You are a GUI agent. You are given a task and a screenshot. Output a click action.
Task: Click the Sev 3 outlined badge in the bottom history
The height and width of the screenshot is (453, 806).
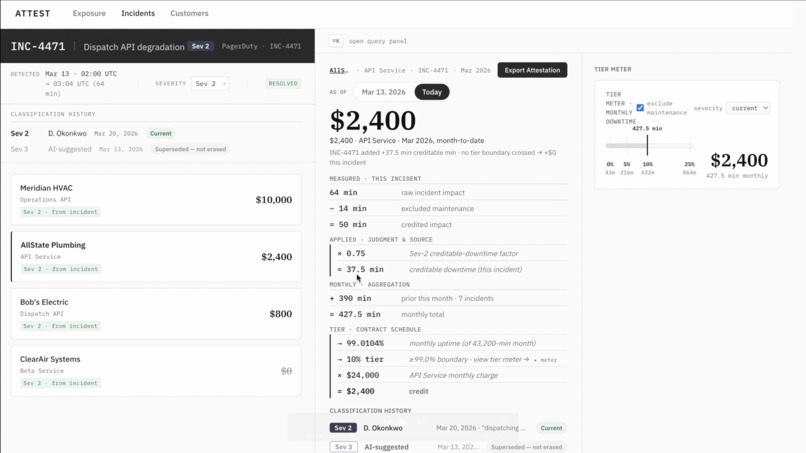click(x=343, y=447)
